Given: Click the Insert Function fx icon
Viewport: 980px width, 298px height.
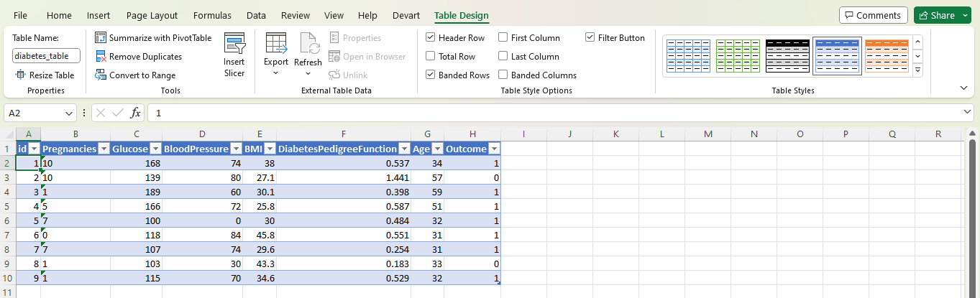Looking at the screenshot, I should pos(135,113).
